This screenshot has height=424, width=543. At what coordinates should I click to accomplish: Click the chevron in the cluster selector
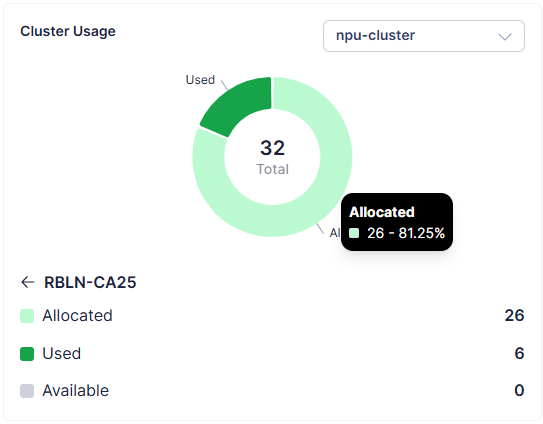pos(505,36)
